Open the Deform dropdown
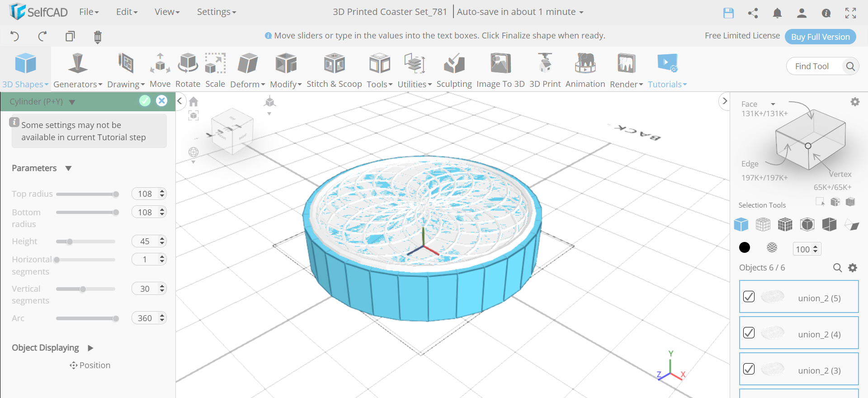The width and height of the screenshot is (868, 398). coord(248,71)
